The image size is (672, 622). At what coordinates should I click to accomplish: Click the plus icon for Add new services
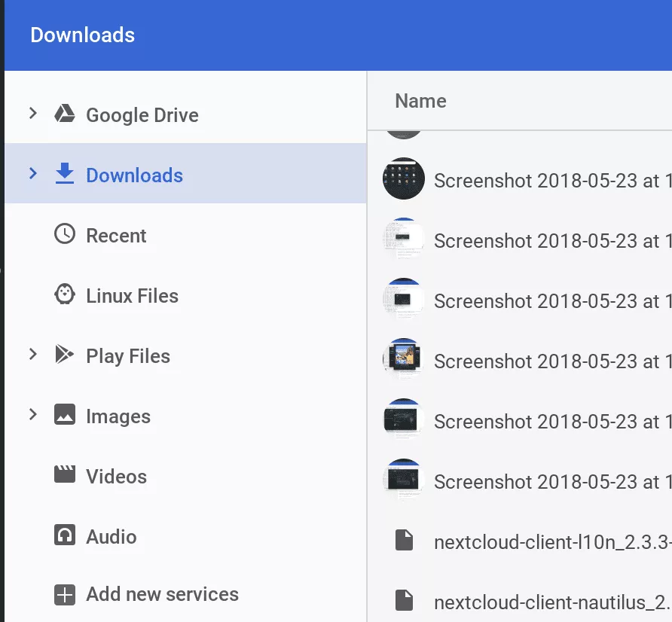pos(65,595)
